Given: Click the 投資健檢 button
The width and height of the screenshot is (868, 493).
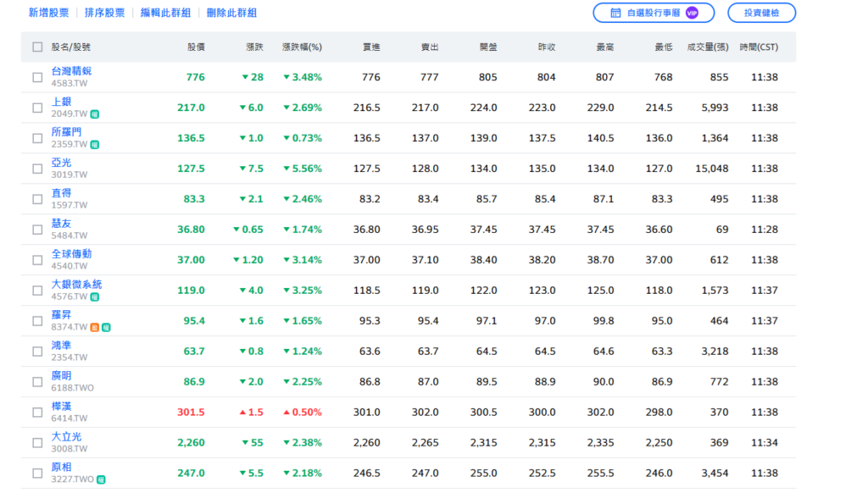Looking at the screenshot, I should point(762,13).
